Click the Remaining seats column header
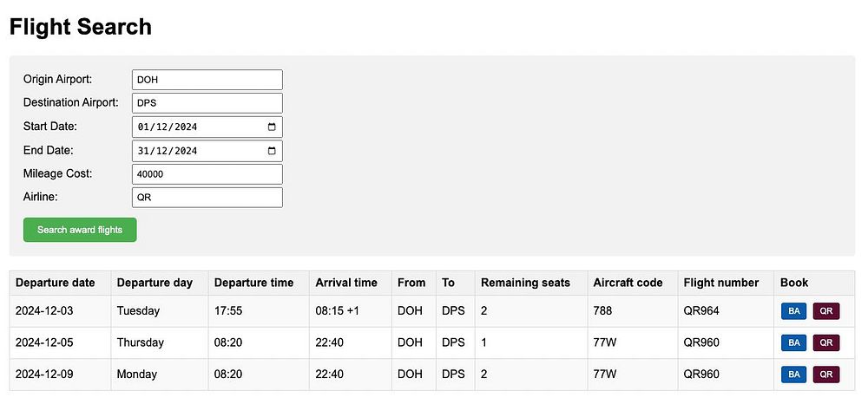Image resolution: width=868 pixels, height=404 pixels. click(525, 283)
